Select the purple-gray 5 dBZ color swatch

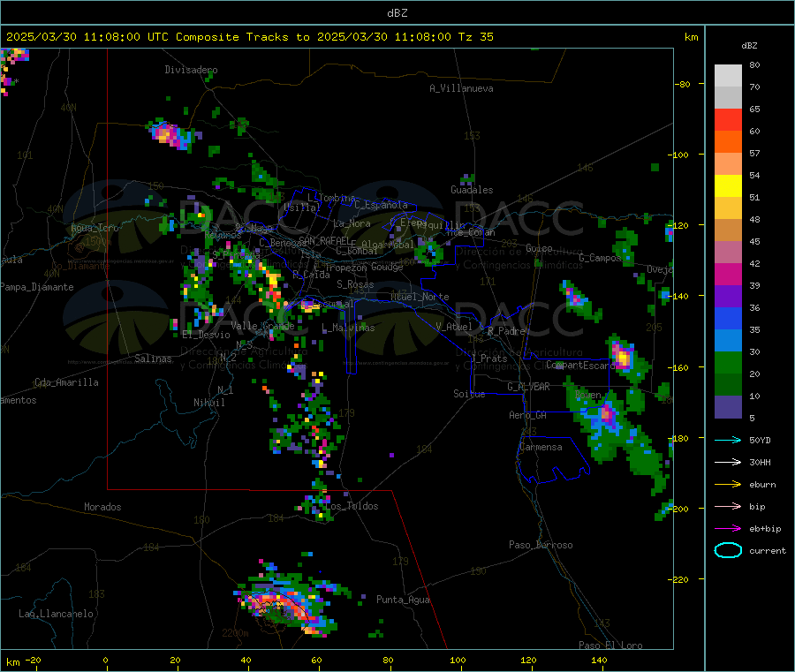point(728,407)
